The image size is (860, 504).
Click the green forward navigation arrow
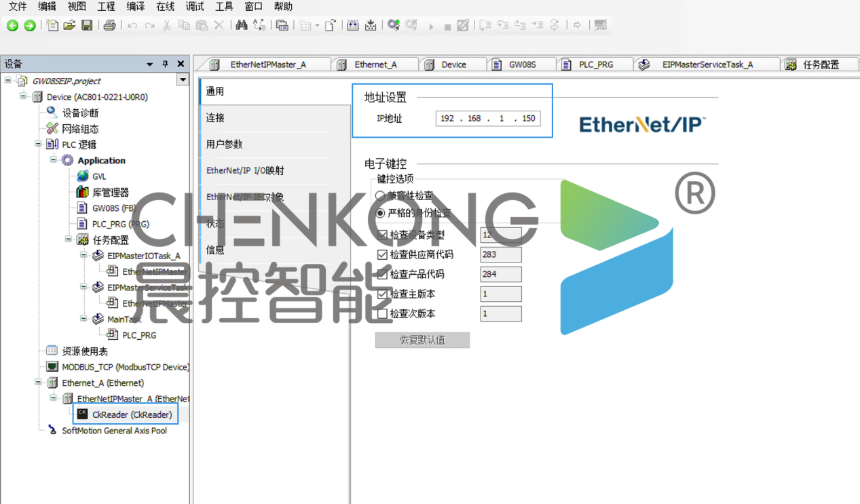(29, 26)
